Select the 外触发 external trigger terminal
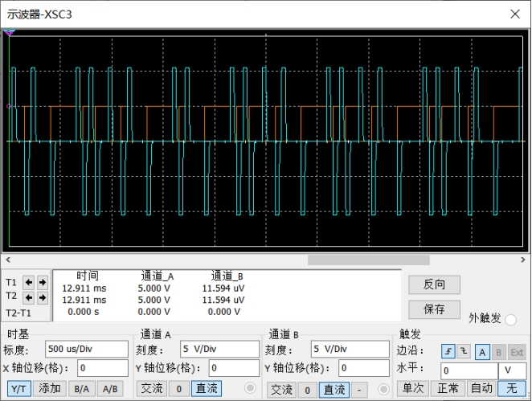Image resolution: width=532 pixels, height=401 pixels. click(x=510, y=320)
